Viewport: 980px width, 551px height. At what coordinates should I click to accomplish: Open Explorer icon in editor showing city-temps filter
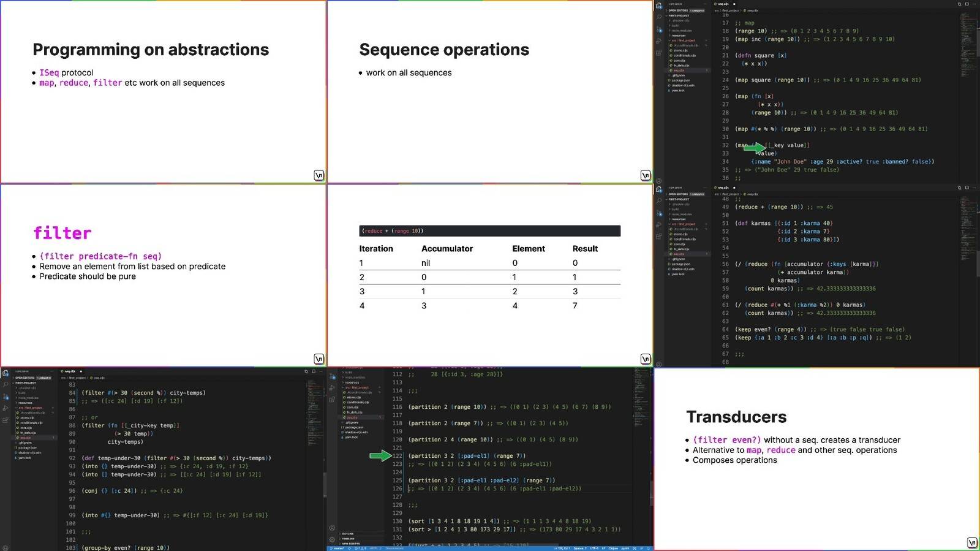(6, 373)
